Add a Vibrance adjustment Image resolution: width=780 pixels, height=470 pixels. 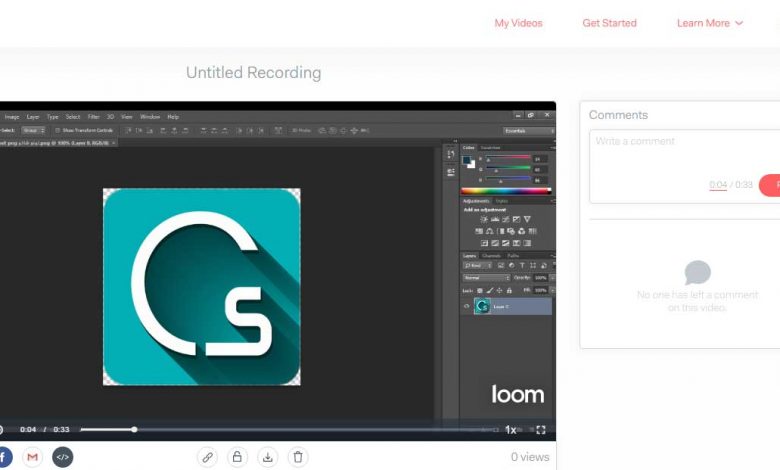(527, 219)
